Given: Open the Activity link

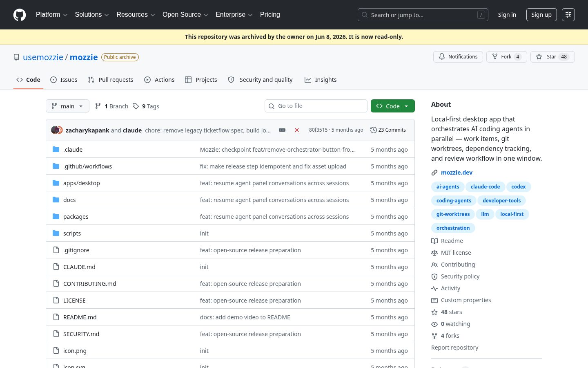Looking at the screenshot, I should coord(446,288).
